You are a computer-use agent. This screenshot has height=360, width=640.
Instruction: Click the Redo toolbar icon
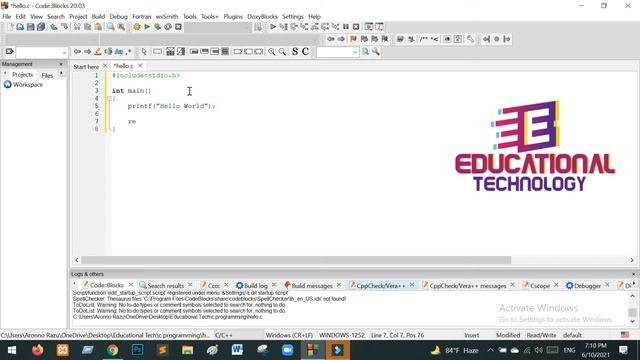(x=64, y=27)
